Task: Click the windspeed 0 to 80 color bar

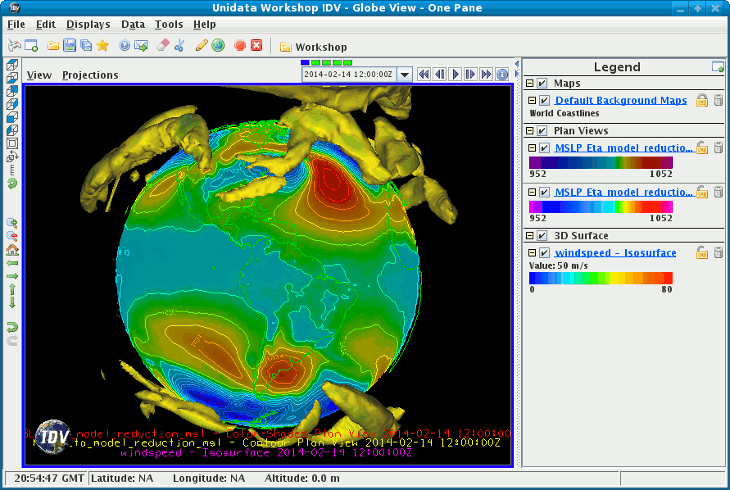Action: coord(600,278)
